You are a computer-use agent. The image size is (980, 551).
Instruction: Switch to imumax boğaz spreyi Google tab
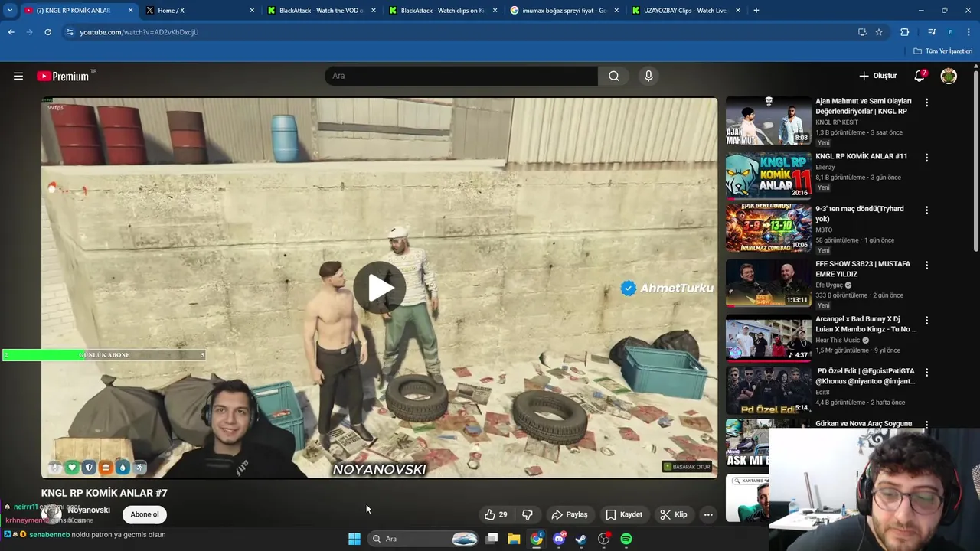(x=564, y=11)
